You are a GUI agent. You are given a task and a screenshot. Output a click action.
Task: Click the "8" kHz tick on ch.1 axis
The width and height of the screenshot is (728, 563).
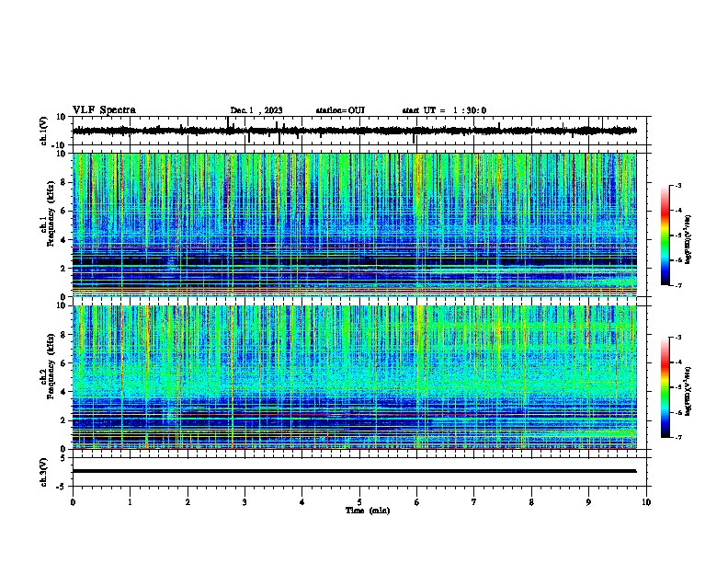tap(63, 182)
